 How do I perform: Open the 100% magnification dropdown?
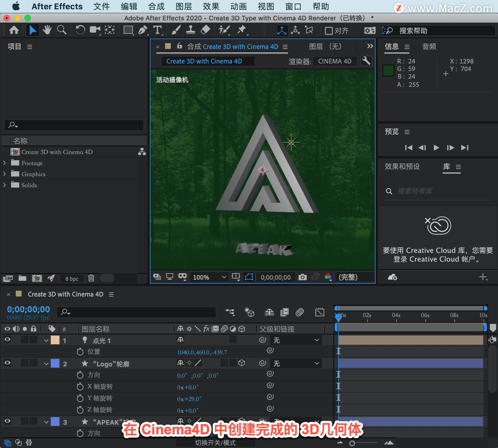(209, 277)
